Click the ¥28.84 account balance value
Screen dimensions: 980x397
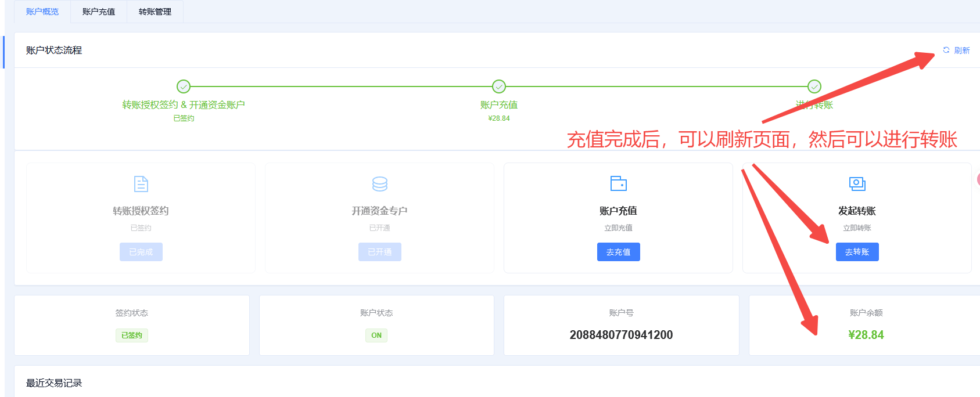click(866, 335)
